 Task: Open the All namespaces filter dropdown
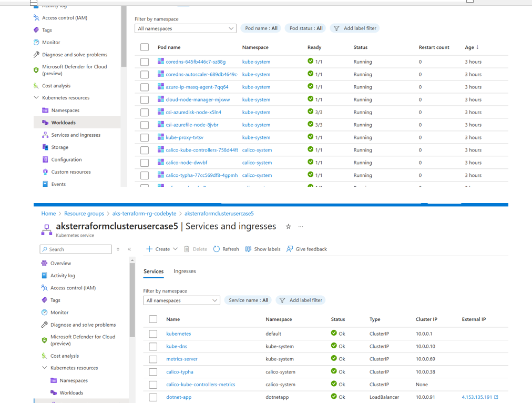181,300
